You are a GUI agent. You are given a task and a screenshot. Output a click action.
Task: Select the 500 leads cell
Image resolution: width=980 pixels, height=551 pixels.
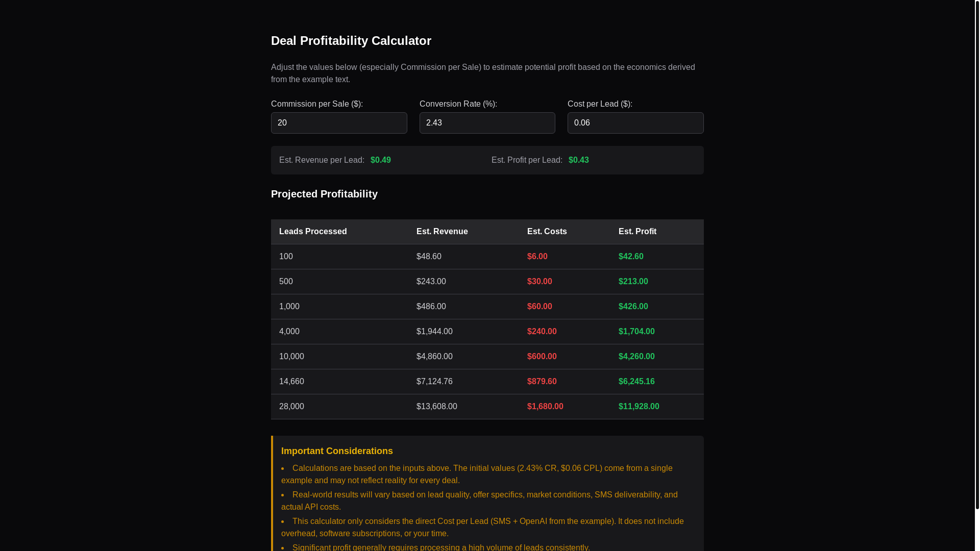(339, 282)
